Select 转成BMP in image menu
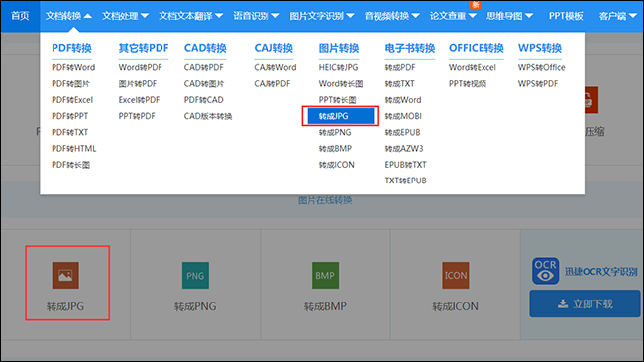Image resolution: width=644 pixels, height=362 pixels. click(335, 148)
